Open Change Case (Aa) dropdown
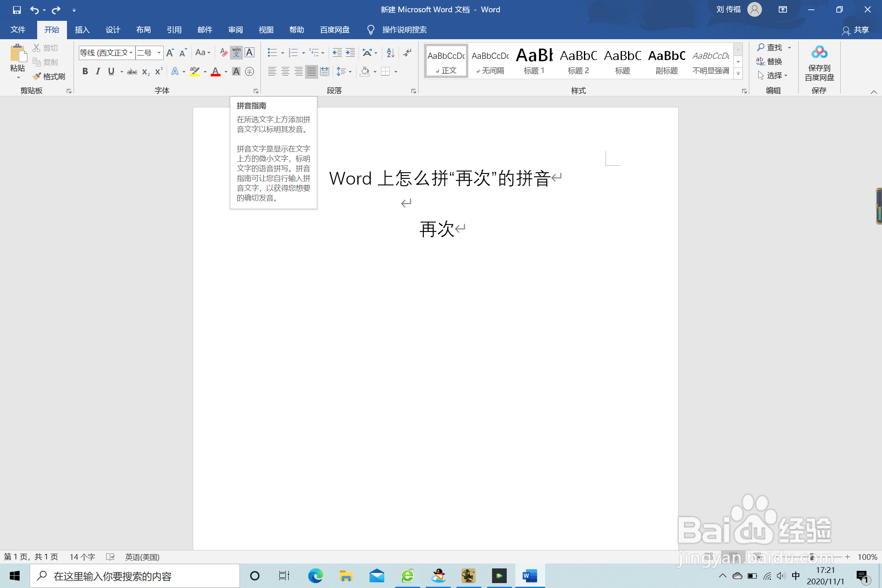The width and height of the screenshot is (882, 588). (x=203, y=53)
